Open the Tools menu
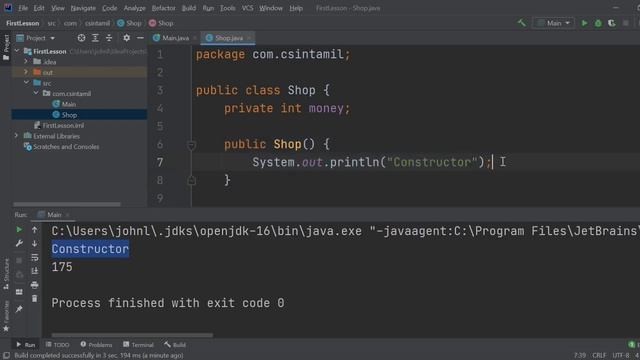This screenshot has height=360, width=640. pos(227,8)
